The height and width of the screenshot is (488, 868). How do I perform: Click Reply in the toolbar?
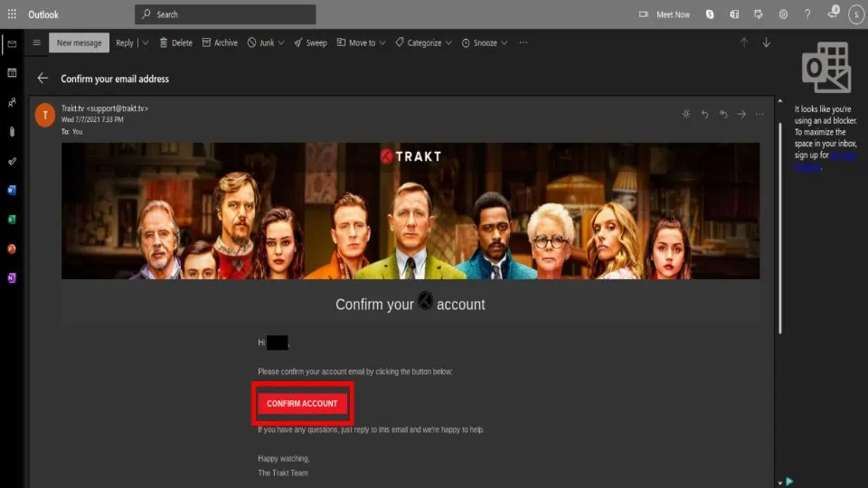125,42
